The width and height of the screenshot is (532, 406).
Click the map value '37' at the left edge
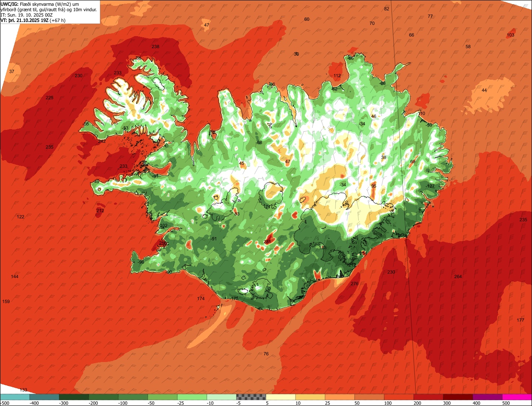tap(12, 72)
